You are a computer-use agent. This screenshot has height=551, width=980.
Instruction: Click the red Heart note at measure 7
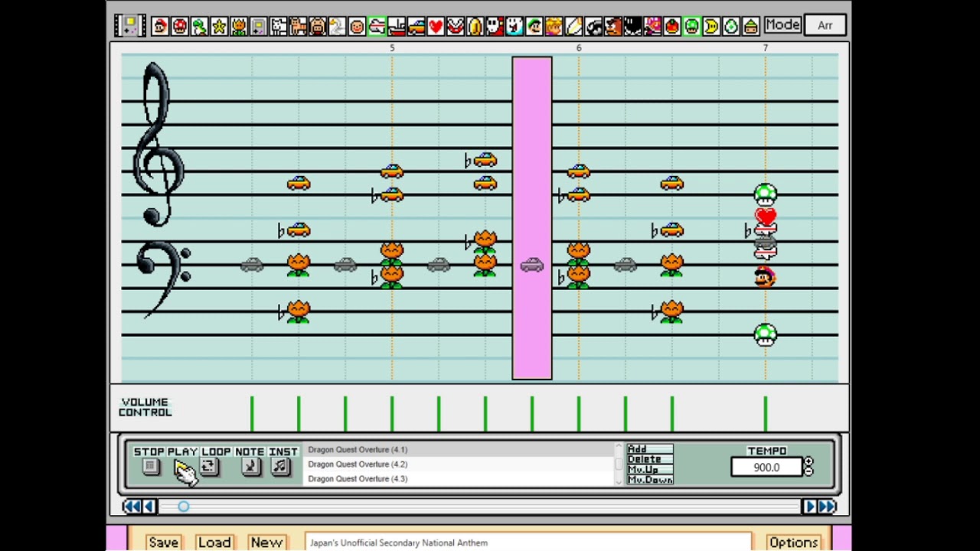[766, 217]
